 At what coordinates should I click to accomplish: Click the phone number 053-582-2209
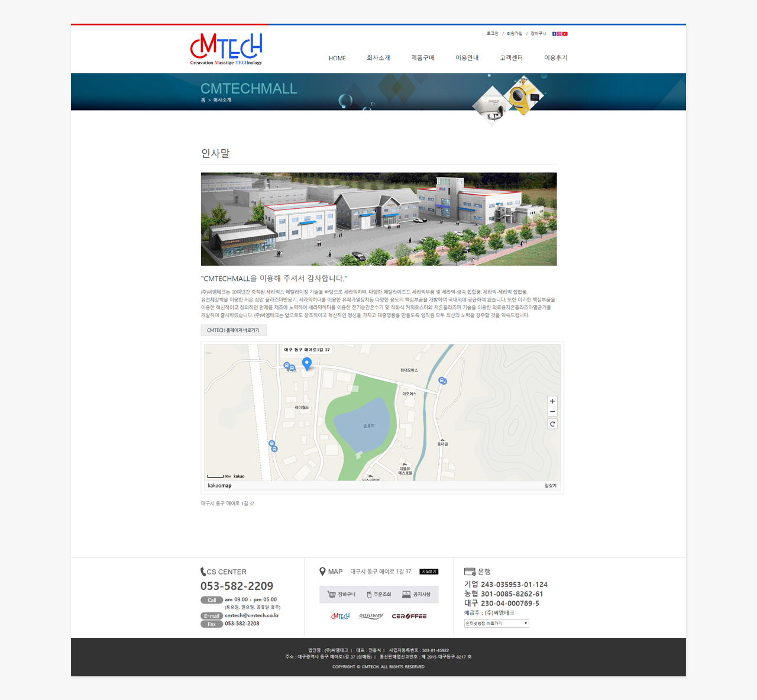(237, 586)
